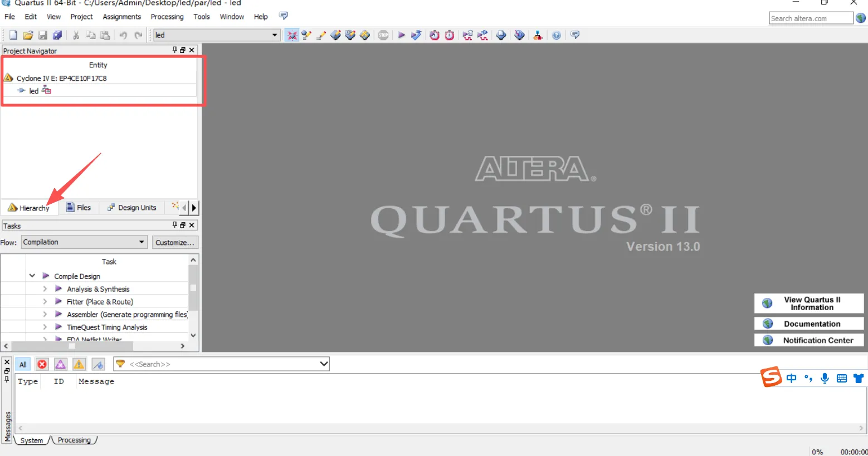The width and height of the screenshot is (868, 456).
Task: Open the File menu
Action: pos(9,17)
